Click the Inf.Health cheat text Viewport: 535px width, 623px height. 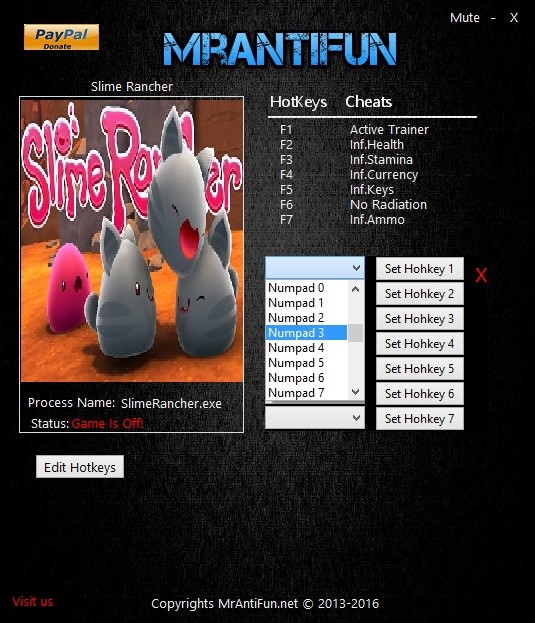[377, 145]
